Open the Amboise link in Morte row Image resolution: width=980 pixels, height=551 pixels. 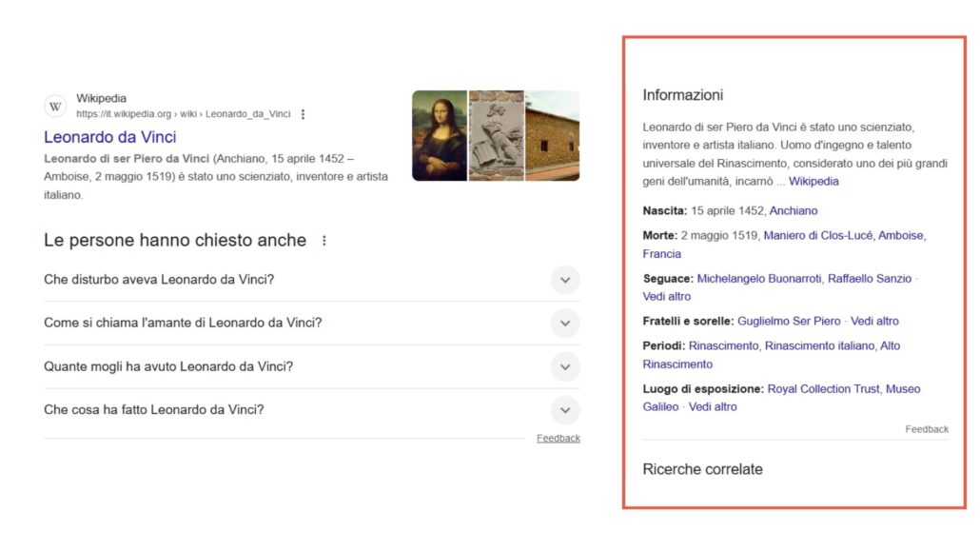click(900, 235)
